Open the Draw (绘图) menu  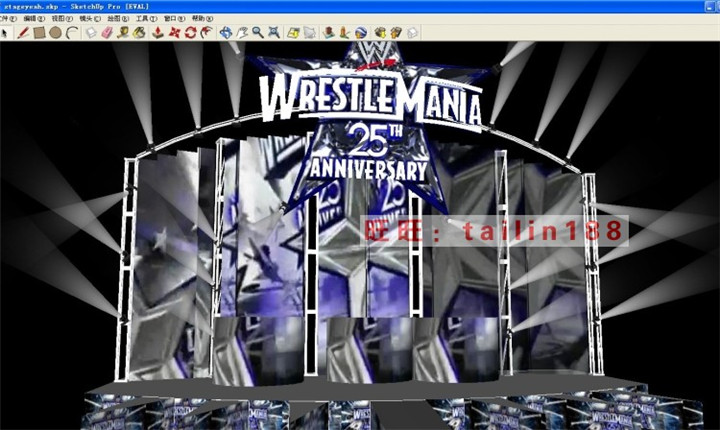tap(118, 18)
